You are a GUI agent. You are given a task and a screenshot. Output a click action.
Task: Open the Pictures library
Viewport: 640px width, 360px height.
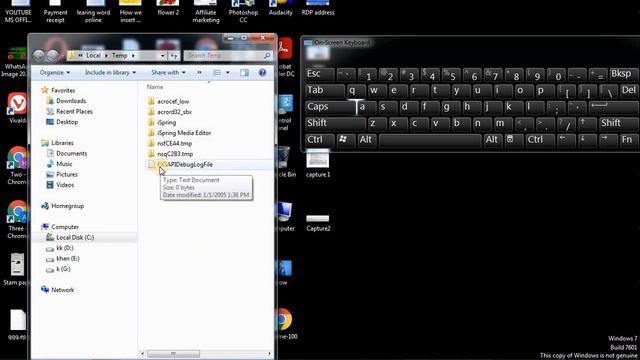[67, 175]
